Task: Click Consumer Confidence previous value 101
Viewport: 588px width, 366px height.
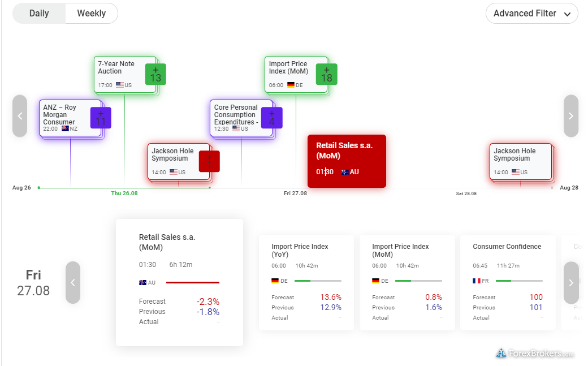Action: (536, 307)
